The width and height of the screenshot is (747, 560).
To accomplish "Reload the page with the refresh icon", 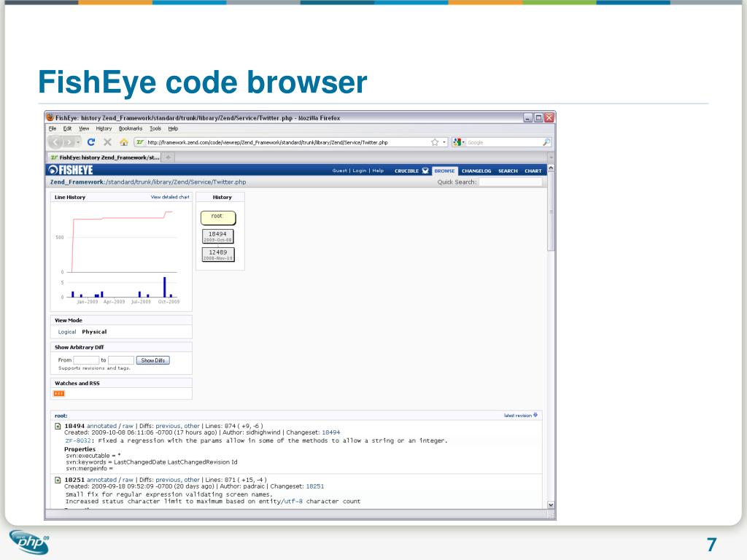I will 91,142.
